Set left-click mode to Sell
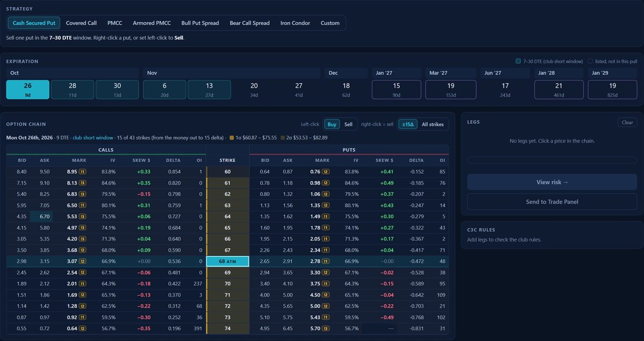Screen dimensions: 644x341 click(348, 125)
